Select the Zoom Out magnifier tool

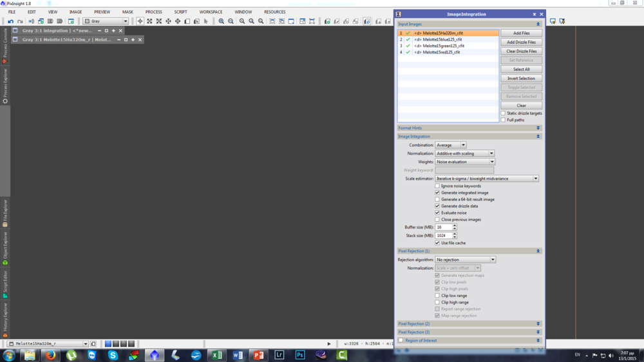pos(231,21)
